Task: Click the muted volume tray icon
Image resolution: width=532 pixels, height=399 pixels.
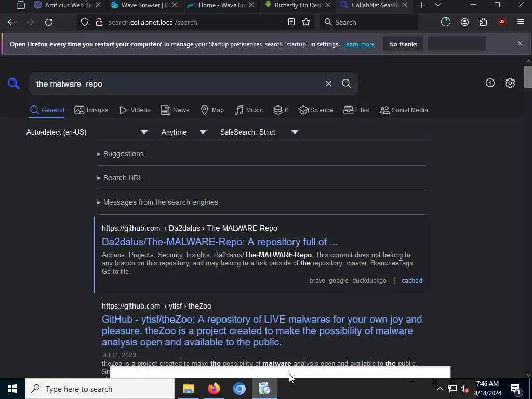Action: (464, 389)
